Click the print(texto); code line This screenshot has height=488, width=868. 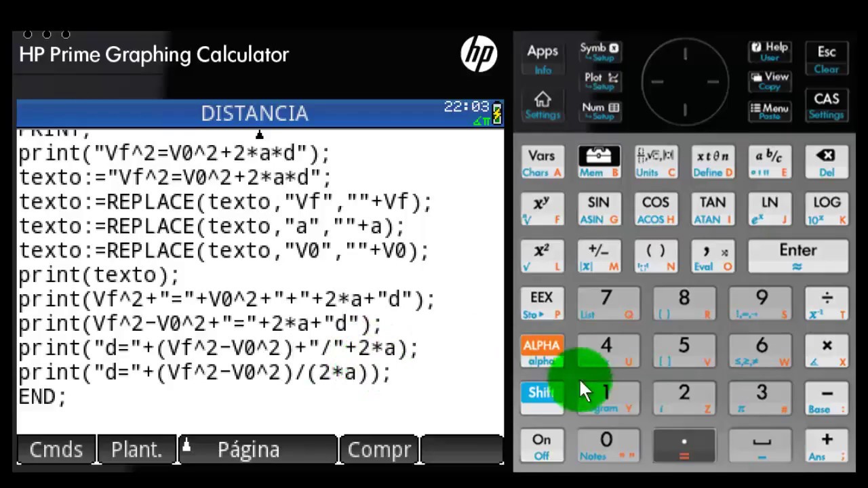[99, 275]
